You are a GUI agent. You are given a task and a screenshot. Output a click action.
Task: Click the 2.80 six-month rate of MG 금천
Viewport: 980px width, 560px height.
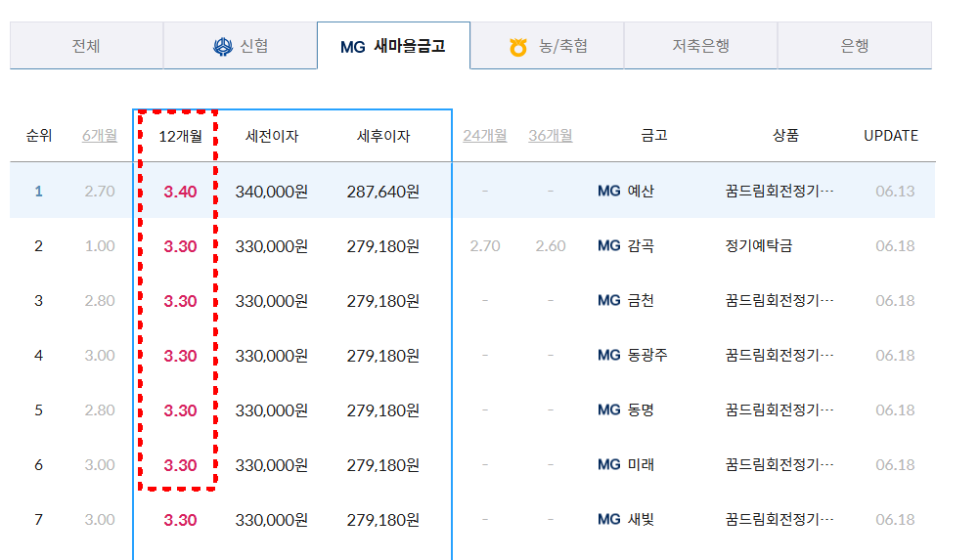[x=100, y=300]
